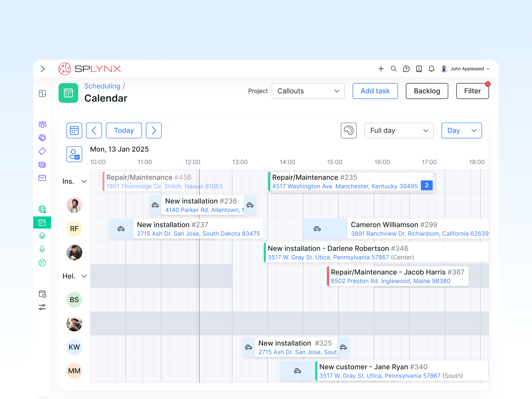Expand the left sidebar with arrow

(43, 69)
